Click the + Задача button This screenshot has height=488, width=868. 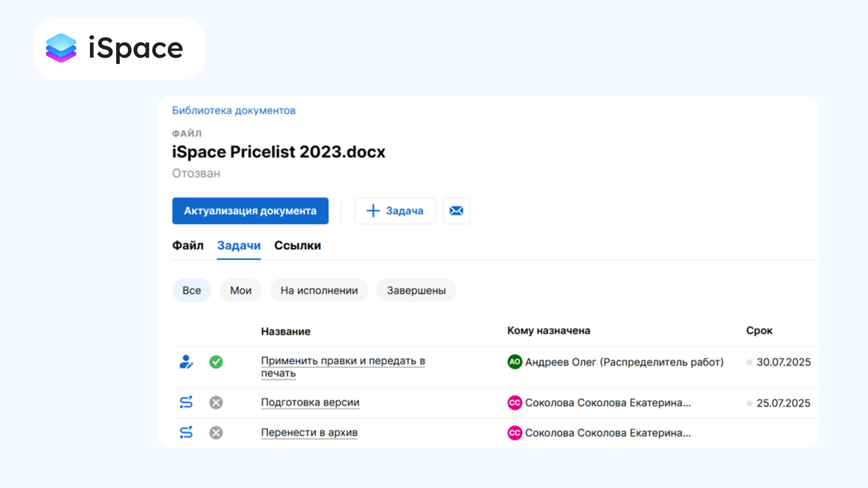[395, 211]
